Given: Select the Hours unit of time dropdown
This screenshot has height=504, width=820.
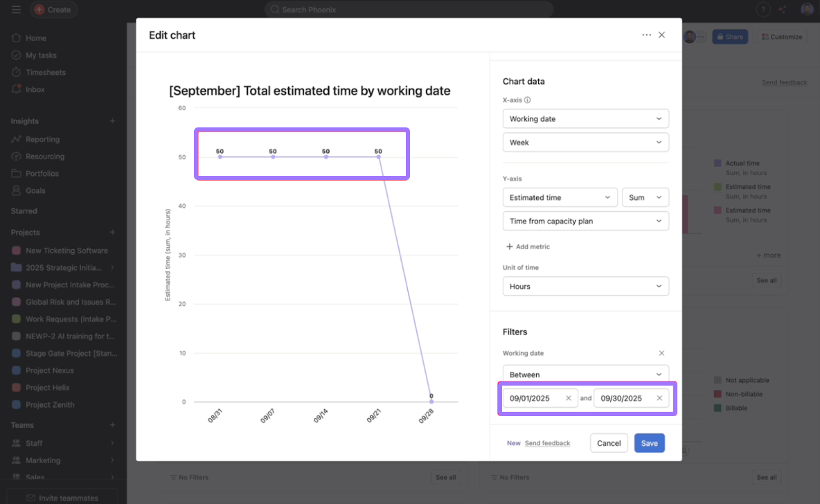Looking at the screenshot, I should coord(585,287).
